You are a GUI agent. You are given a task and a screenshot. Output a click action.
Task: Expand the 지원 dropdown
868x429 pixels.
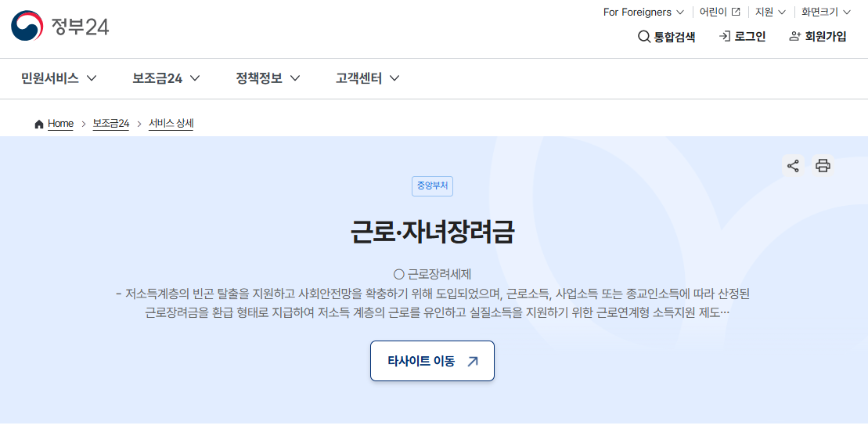point(771,13)
